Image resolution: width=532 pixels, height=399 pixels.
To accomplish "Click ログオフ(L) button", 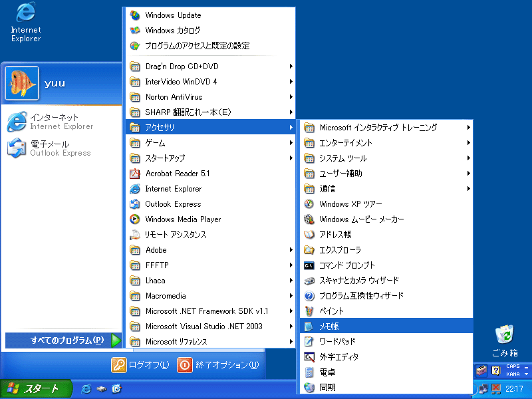I will pyautogui.click(x=140, y=365).
